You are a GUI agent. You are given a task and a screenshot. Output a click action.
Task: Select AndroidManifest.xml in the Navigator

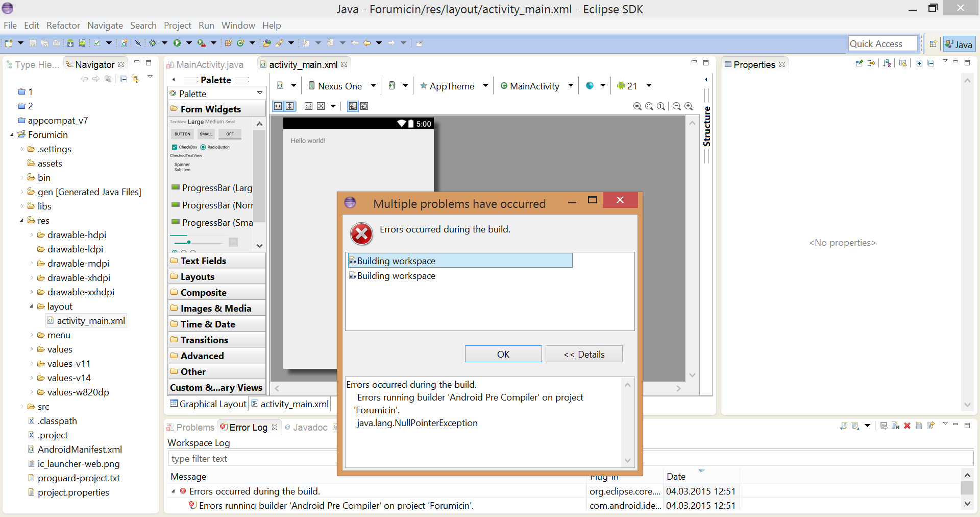[75, 450]
